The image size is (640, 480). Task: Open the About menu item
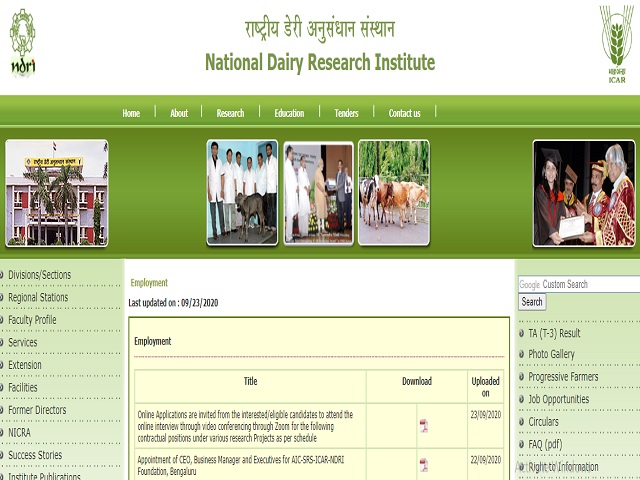click(x=179, y=113)
